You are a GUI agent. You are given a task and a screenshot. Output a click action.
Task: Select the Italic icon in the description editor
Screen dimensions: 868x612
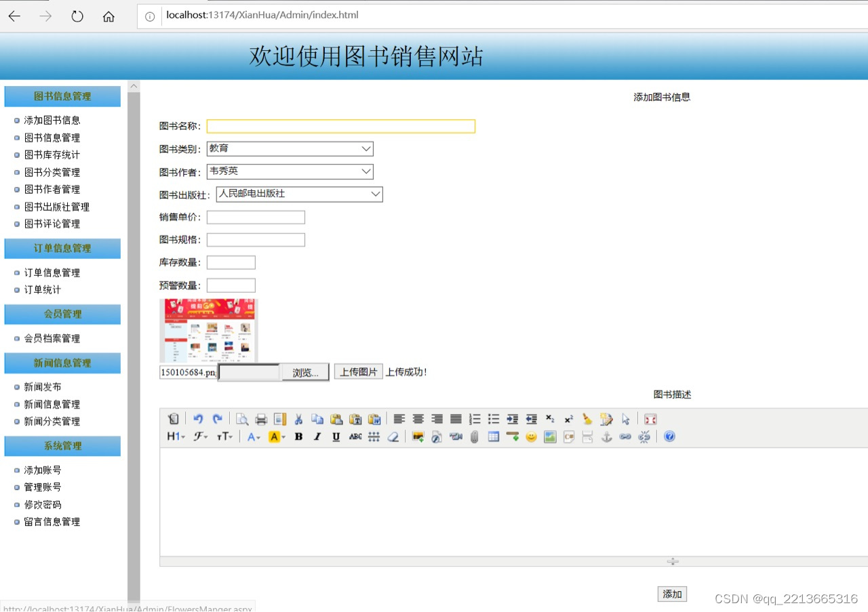[317, 436]
